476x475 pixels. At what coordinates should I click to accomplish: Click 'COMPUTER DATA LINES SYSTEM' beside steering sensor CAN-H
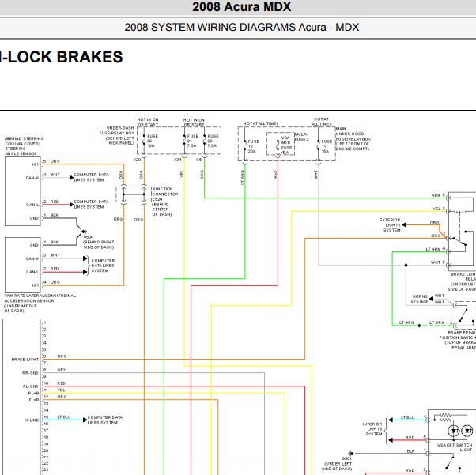pos(91,178)
